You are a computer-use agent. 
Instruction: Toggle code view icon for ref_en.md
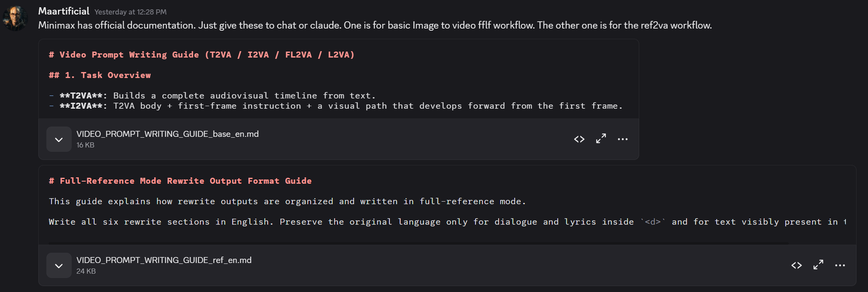(796, 265)
